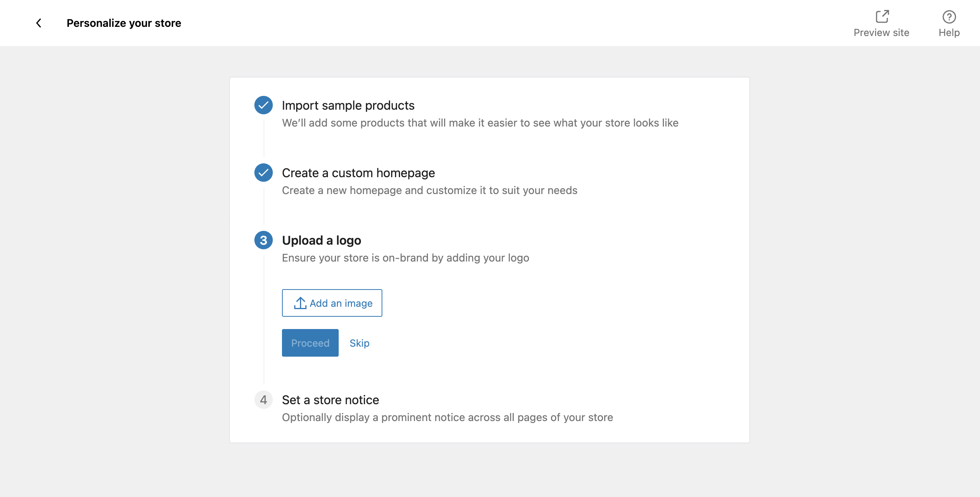
Task: Click the Preview site label
Action: [x=881, y=33]
